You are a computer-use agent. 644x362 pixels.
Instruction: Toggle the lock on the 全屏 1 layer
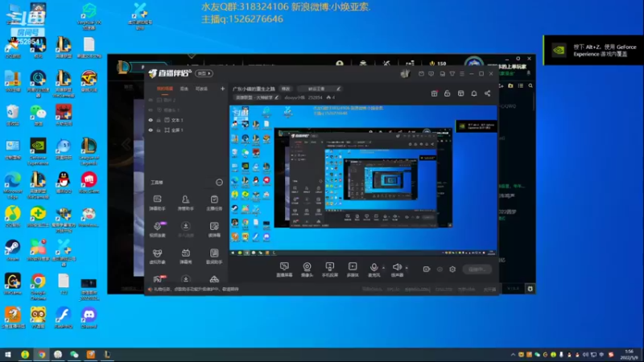pyautogui.click(x=159, y=130)
